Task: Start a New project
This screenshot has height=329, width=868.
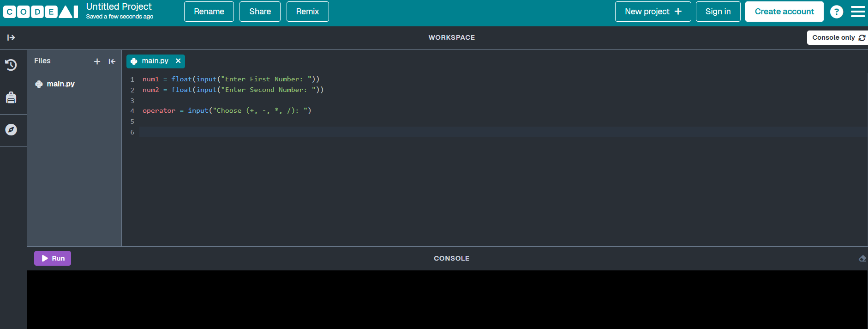Action: pyautogui.click(x=653, y=12)
